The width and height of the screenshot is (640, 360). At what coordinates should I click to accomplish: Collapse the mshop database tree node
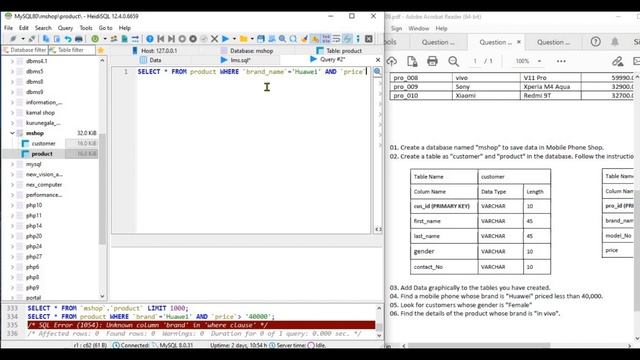(12, 133)
